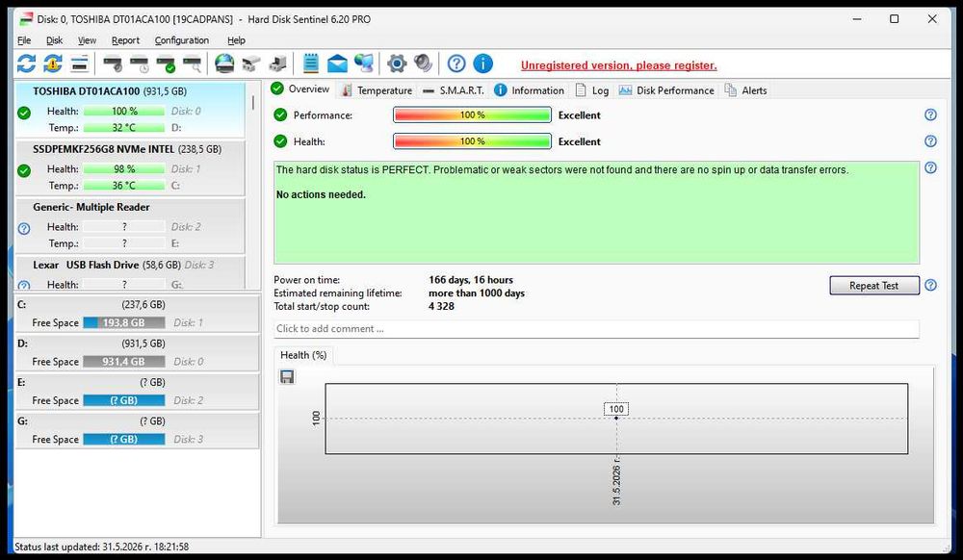Image resolution: width=963 pixels, height=560 pixels.
Task: Select the TOSHIBA DT01ACA100 disk entry
Action: click(x=130, y=109)
